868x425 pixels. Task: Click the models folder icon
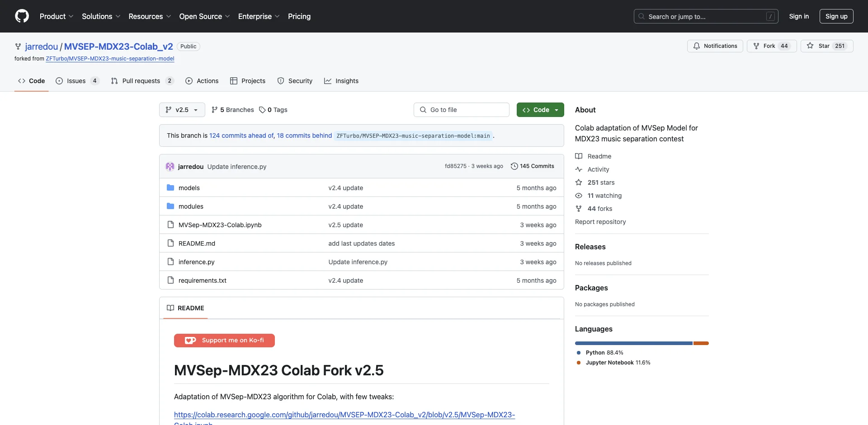pyautogui.click(x=170, y=187)
